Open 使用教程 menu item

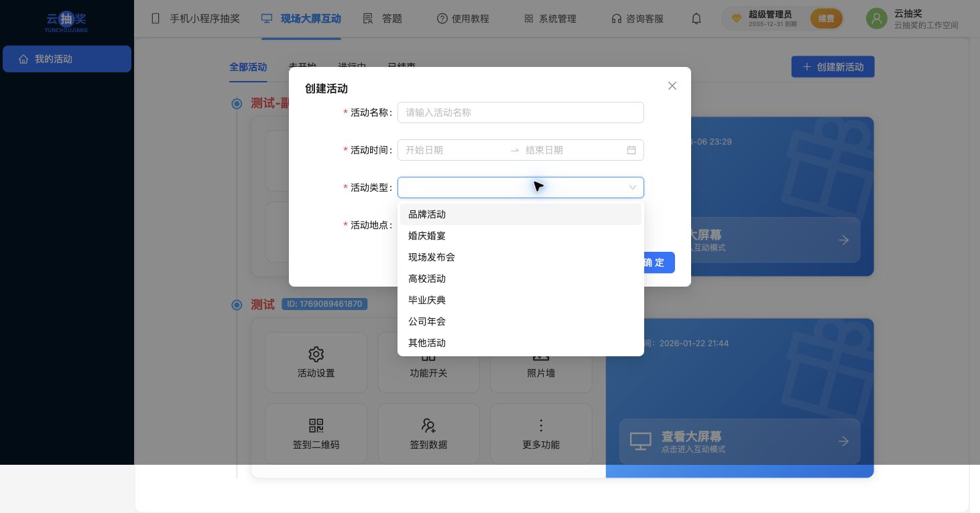pos(463,19)
